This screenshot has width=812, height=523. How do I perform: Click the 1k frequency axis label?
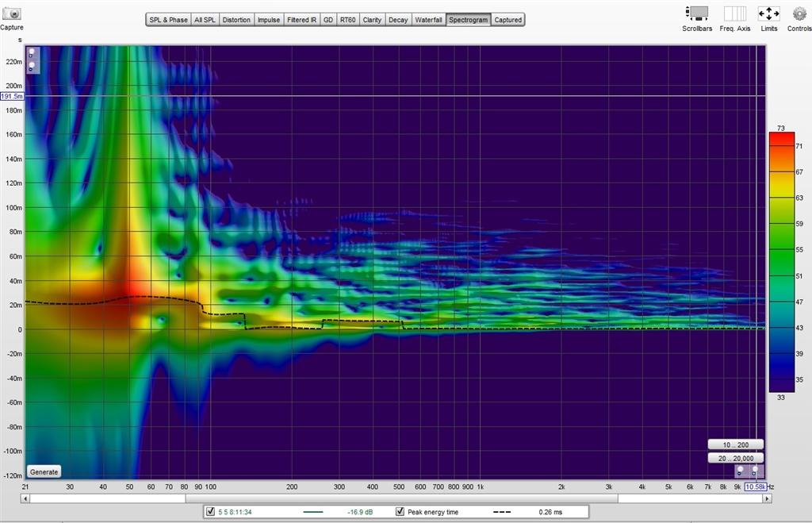coord(480,486)
